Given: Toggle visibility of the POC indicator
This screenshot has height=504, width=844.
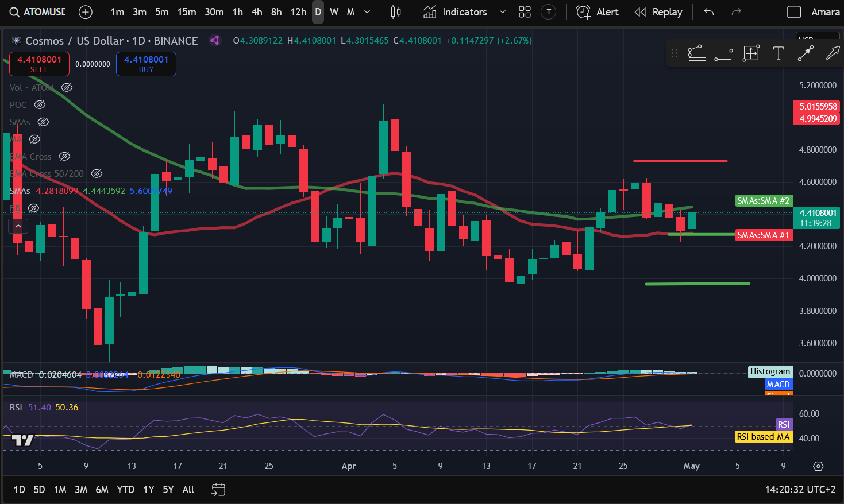Looking at the screenshot, I should click(x=39, y=104).
